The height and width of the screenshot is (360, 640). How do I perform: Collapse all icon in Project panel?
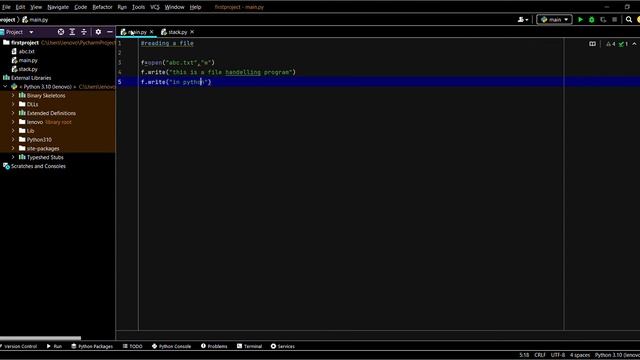84,32
